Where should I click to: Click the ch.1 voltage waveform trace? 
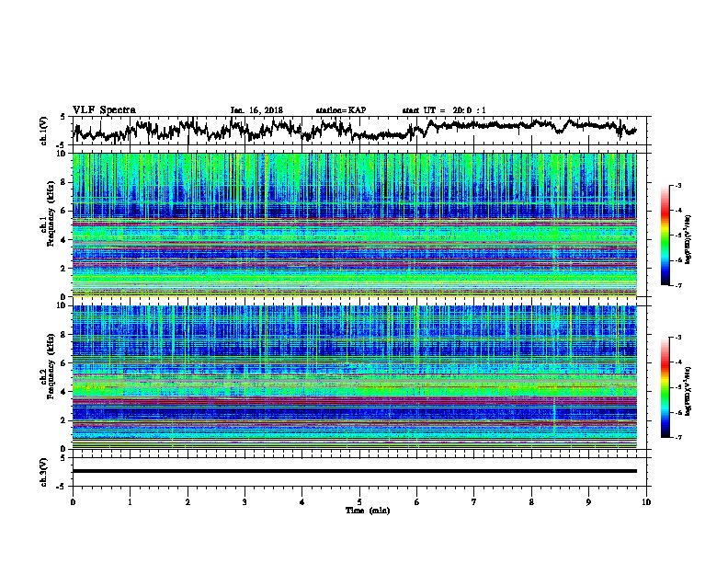click(x=354, y=129)
